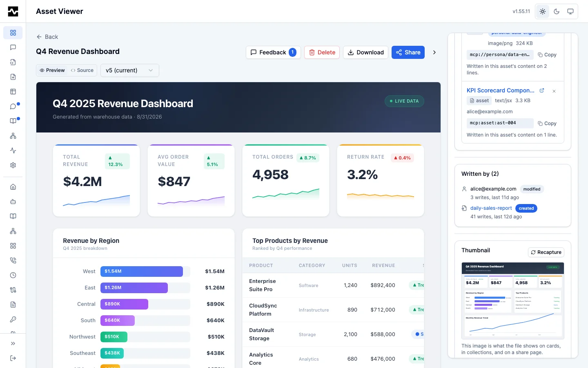
Task: Click the modified tag beside alice@example.com
Action: pos(532,189)
